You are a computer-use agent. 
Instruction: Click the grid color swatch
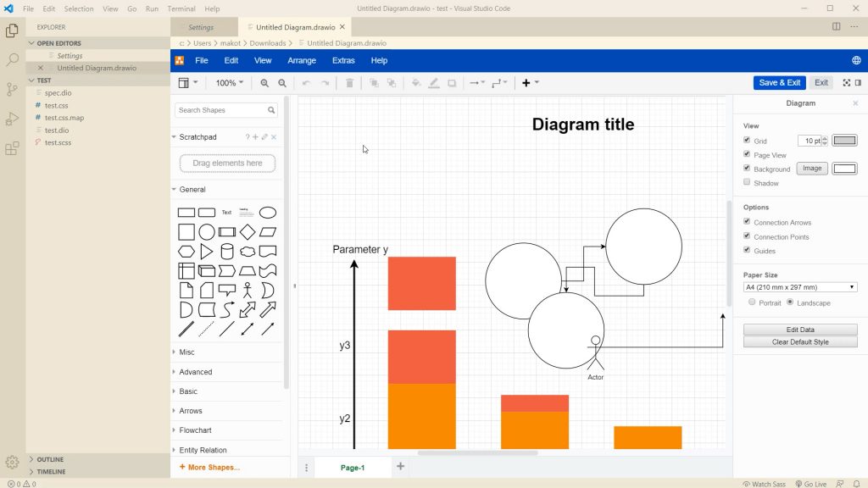[844, 141]
